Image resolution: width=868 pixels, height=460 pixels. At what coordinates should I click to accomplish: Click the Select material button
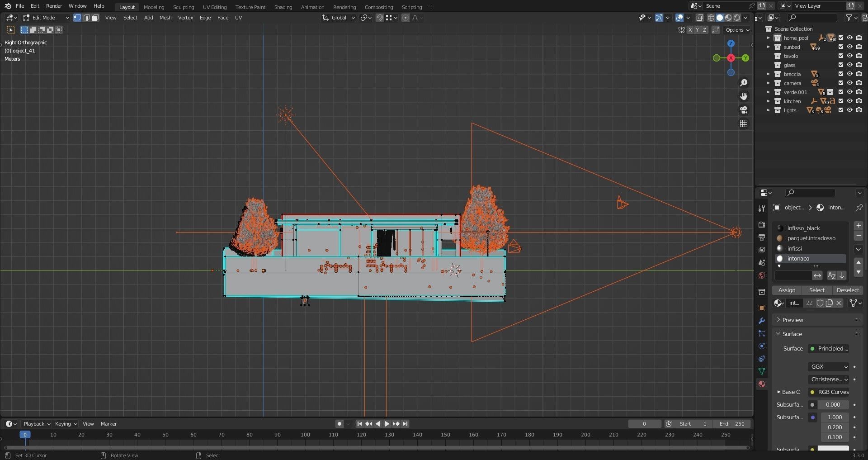click(x=817, y=290)
